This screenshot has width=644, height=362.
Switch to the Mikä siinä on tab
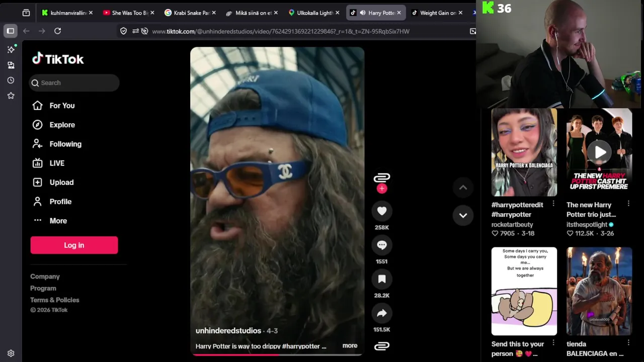[x=251, y=13]
